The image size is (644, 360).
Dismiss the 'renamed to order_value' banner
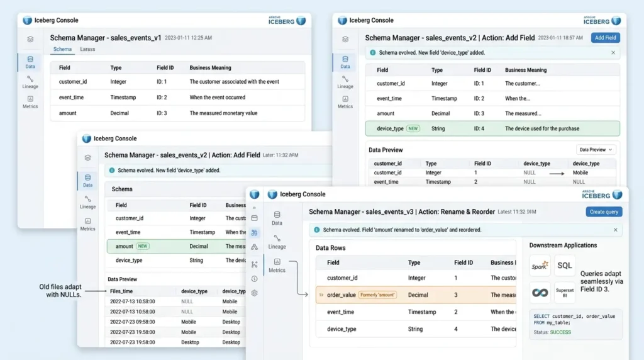[x=615, y=230]
